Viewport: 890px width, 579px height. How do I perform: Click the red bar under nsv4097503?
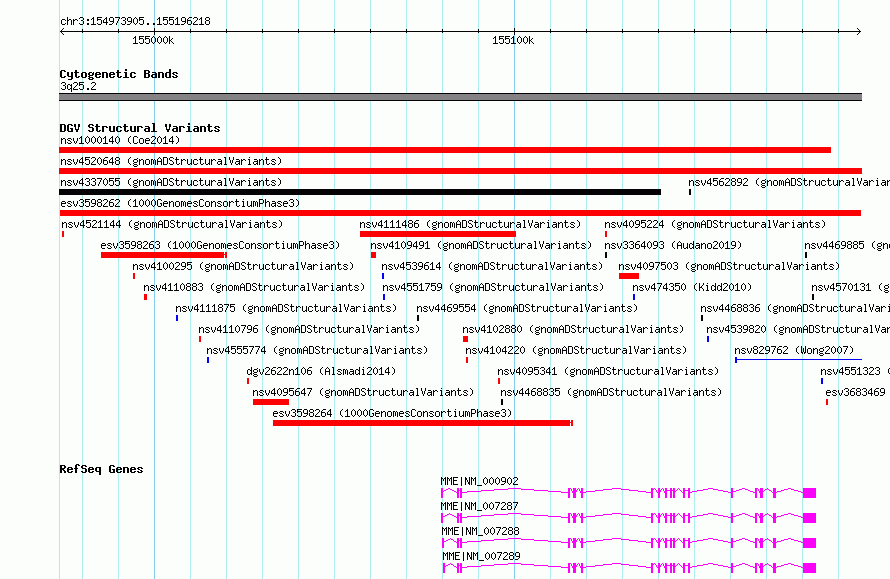tap(629, 276)
